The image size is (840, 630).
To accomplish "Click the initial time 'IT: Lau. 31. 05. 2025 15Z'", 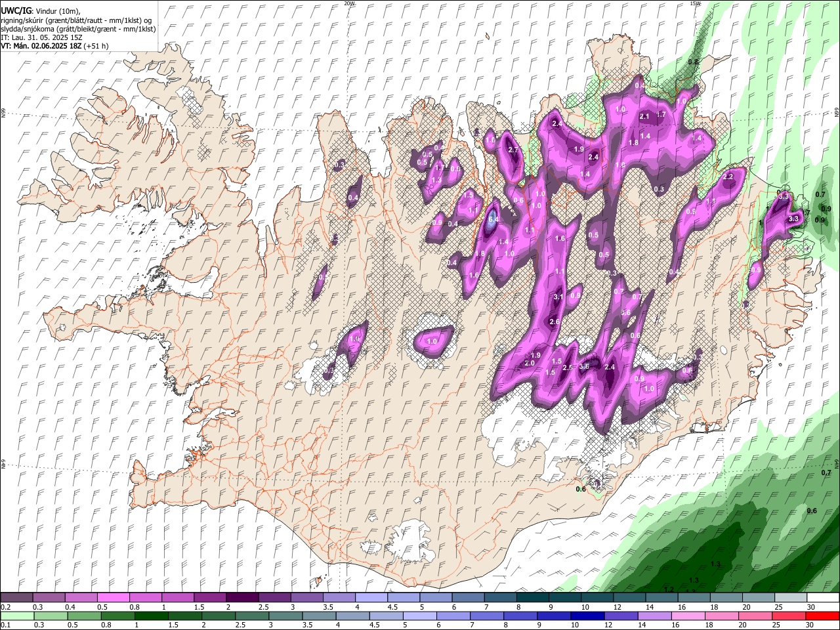I will click(41, 37).
